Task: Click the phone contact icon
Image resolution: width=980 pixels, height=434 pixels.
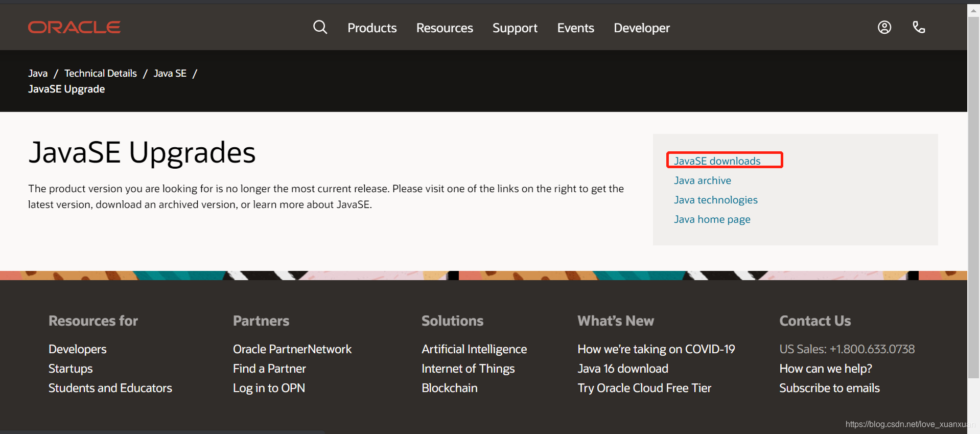Action: tap(919, 27)
